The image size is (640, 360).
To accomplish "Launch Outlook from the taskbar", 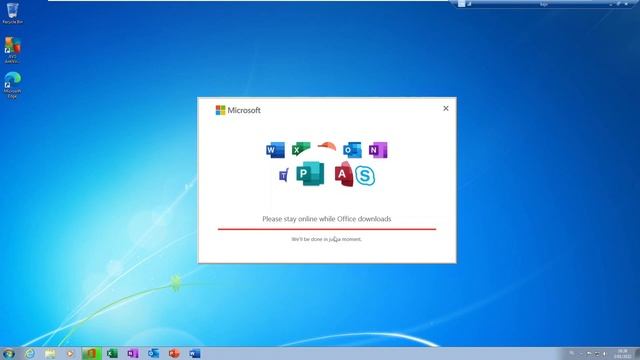I will pyautogui.click(x=153, y=353).
